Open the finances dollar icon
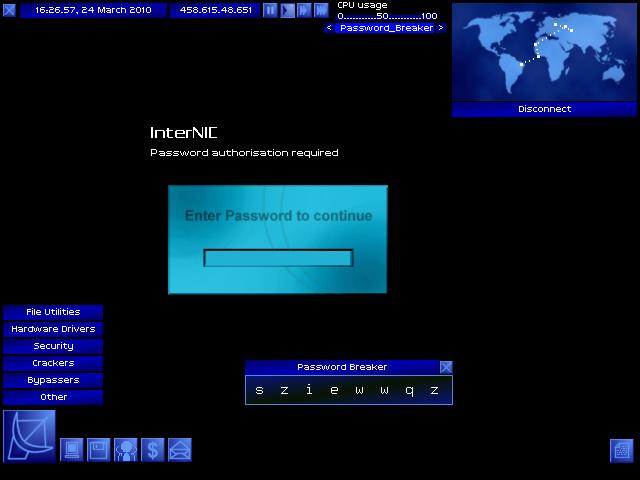Screen dimensions: 640x480 pos(153,450)
